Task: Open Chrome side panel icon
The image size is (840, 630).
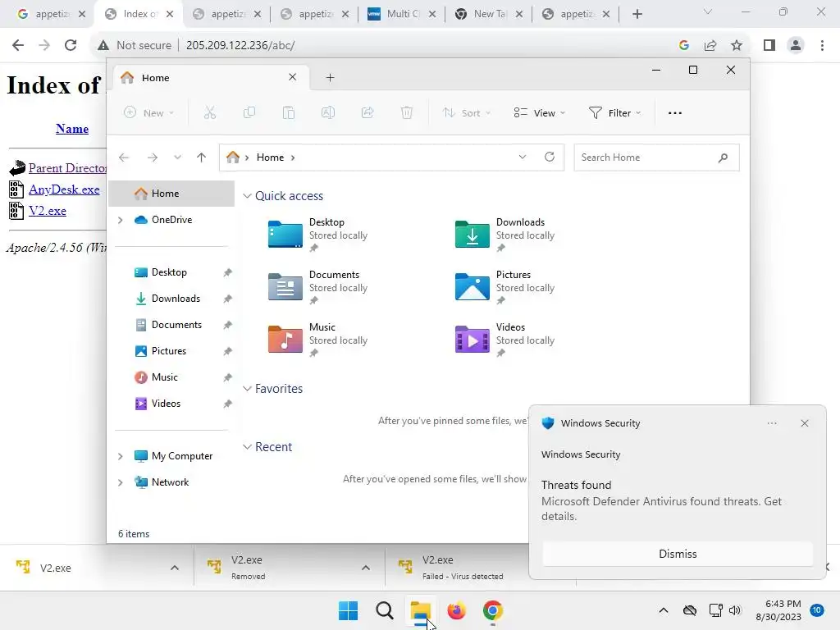Action: click(769, 45)
